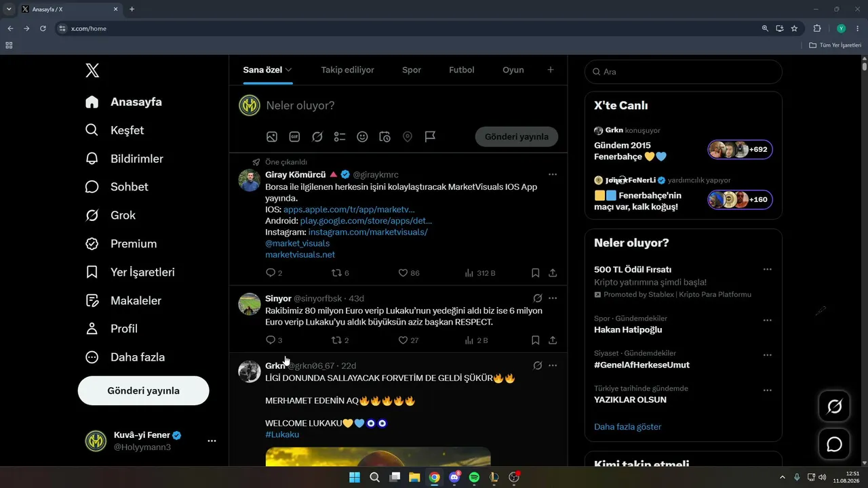
Task: Share Sinyor's post
Action: [553, 340]
